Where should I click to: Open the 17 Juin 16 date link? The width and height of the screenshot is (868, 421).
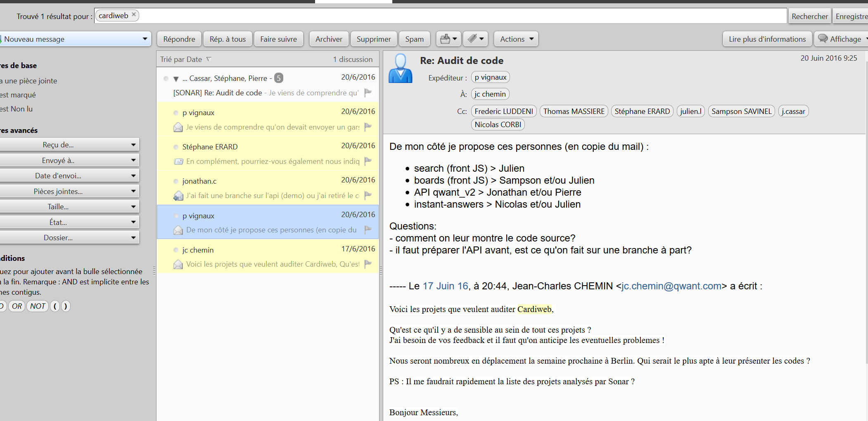click(x=446, y=286)
